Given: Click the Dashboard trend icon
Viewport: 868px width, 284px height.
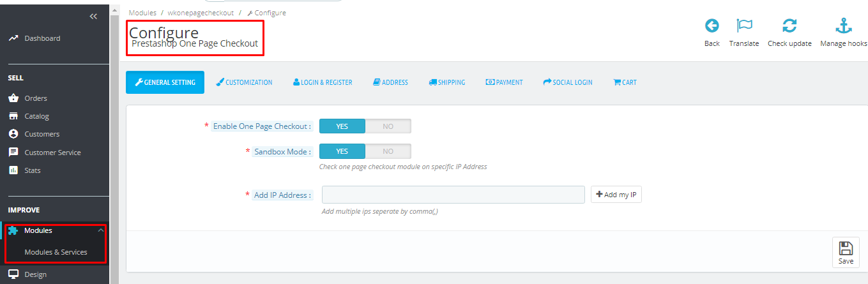Looking at the screenshot, I should tap(13, 38).
